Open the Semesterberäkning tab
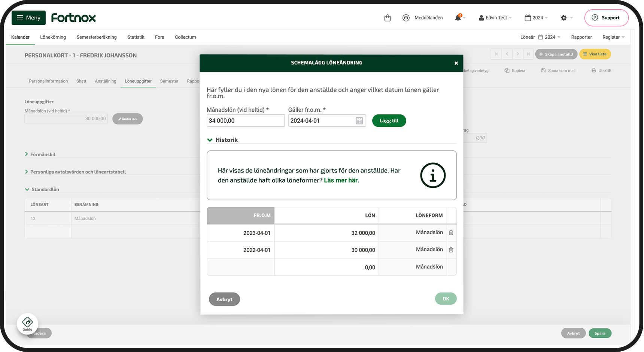644x352 pixels. click(97, 37)
